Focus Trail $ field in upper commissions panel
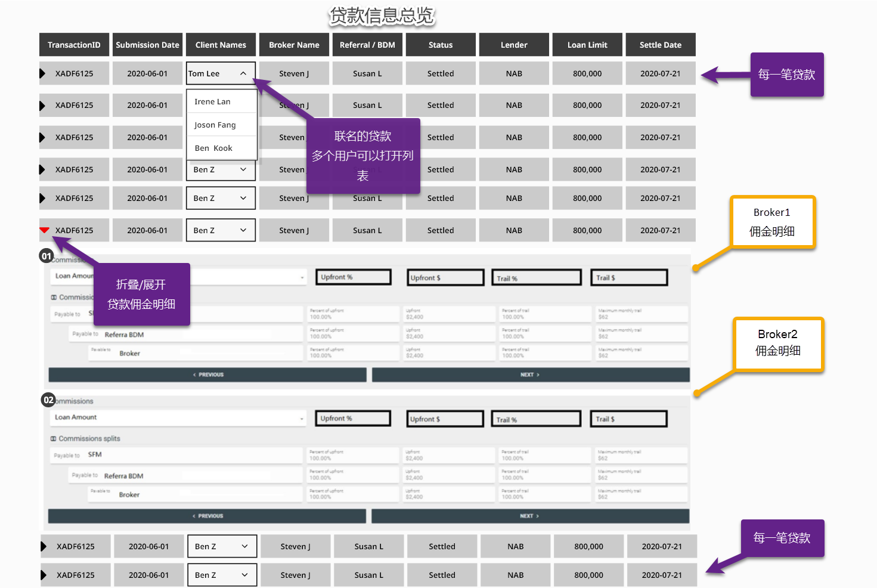This screenshot has height=588, width=877. [630, 278]
